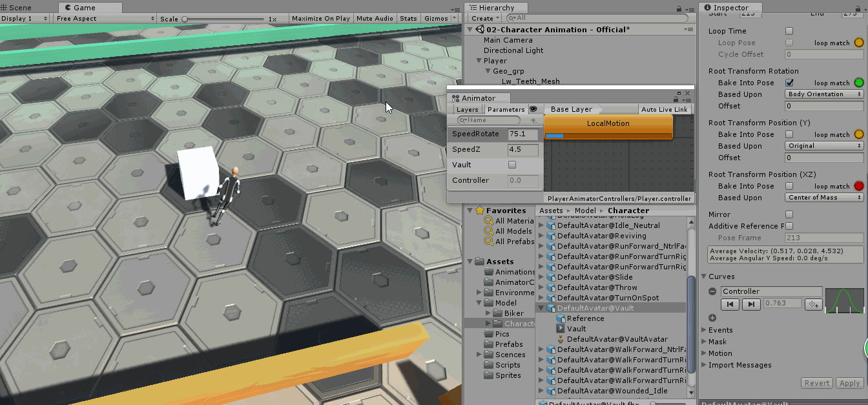Collapse the Player object in Hierarchy
This screenshot has width=868, height=405.
479,61
